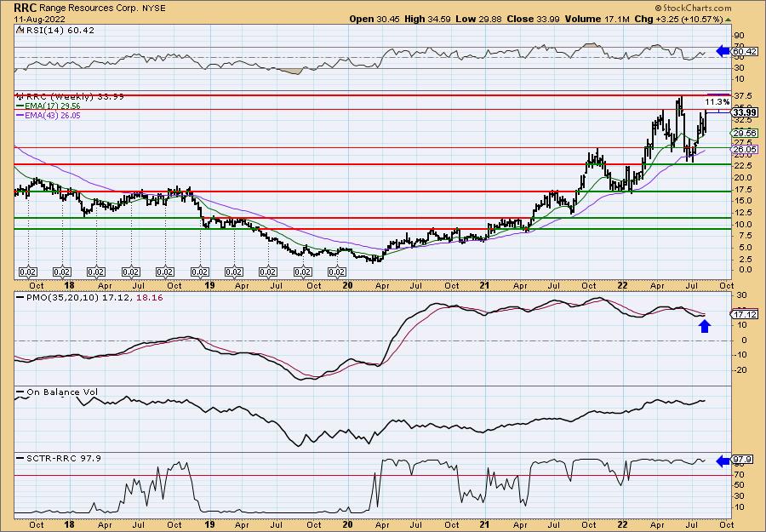Click the 11-Aug-2022 chart date
The width and height of the screenshot is (766, 532).
[x=38, y=19]
